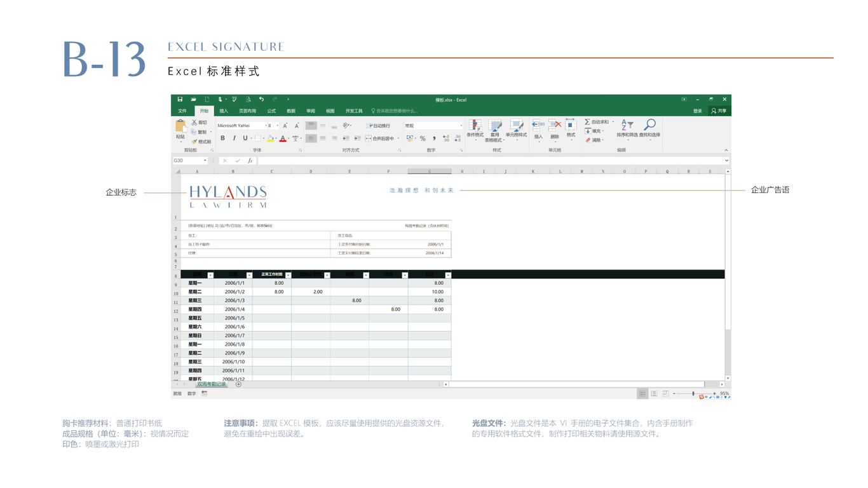Expand Merge and Center 合并后居中 options arrow
The image size is (868, 488).
[398, 138]
